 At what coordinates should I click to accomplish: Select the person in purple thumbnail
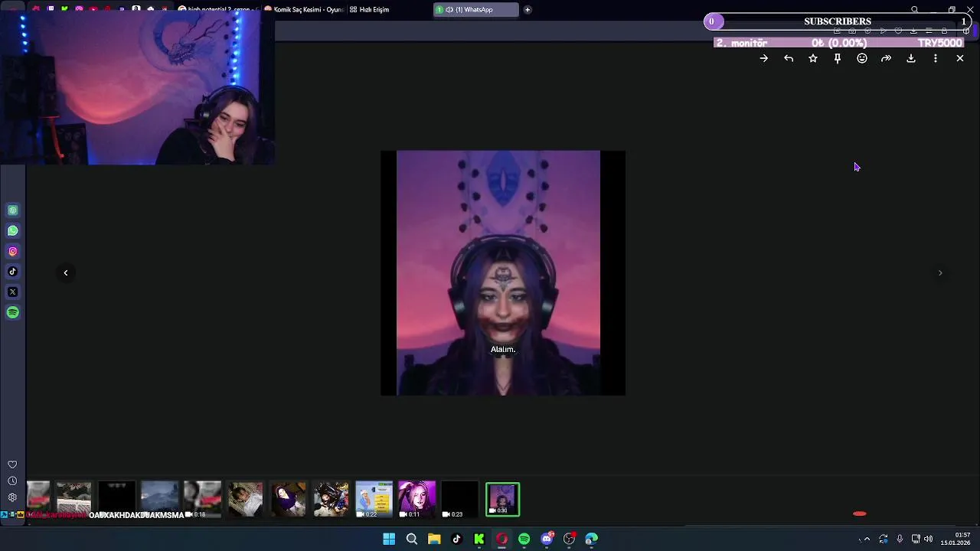coord(289,499)
